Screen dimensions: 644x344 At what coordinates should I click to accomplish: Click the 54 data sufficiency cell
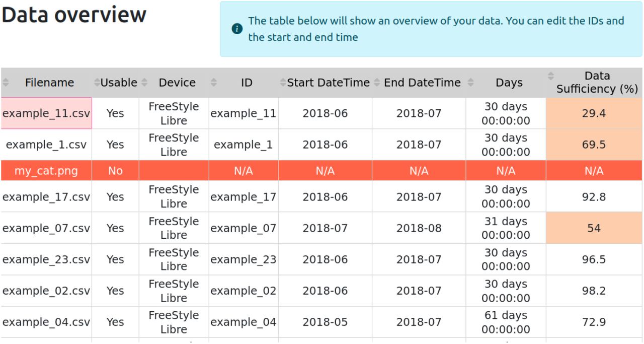tap(594, 228)
